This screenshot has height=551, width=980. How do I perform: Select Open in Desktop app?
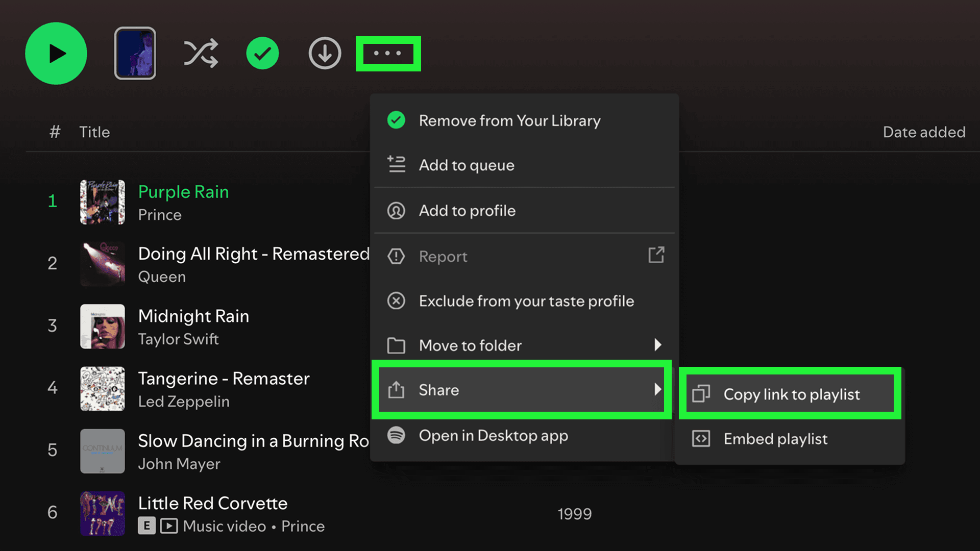493,435
